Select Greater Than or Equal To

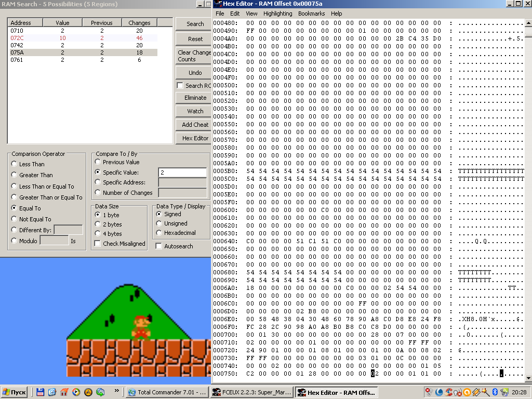[x=14, y=197]
